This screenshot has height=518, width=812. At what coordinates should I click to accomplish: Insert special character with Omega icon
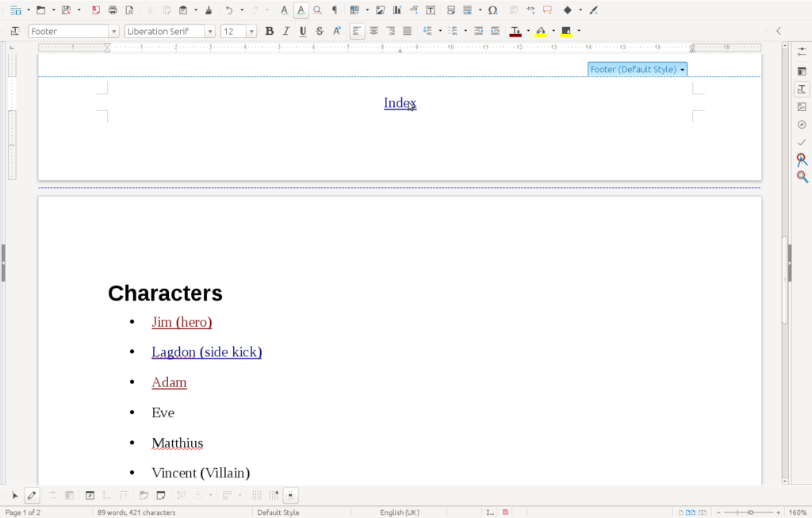point(492,10)
